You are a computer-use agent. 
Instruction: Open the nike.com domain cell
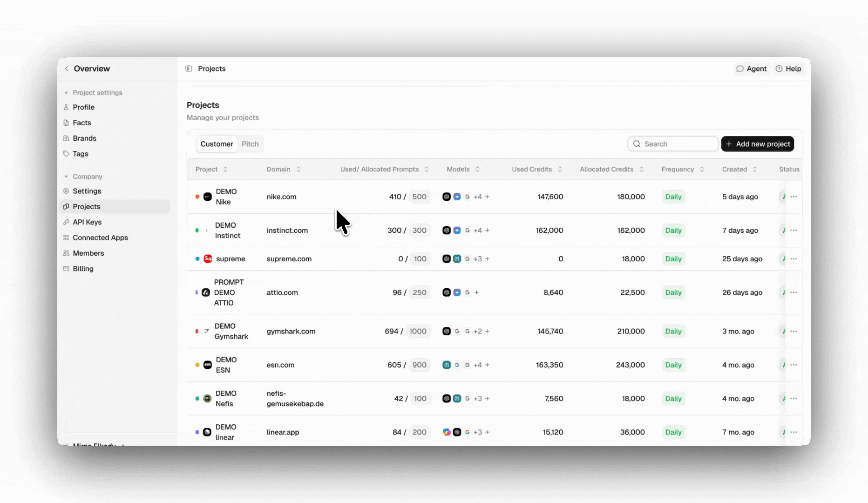coord(281,197)
